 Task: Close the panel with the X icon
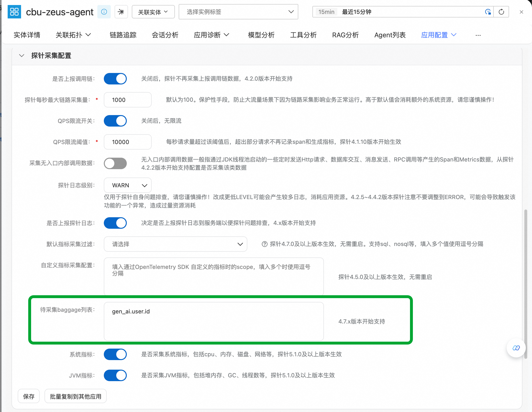(521, 12)
